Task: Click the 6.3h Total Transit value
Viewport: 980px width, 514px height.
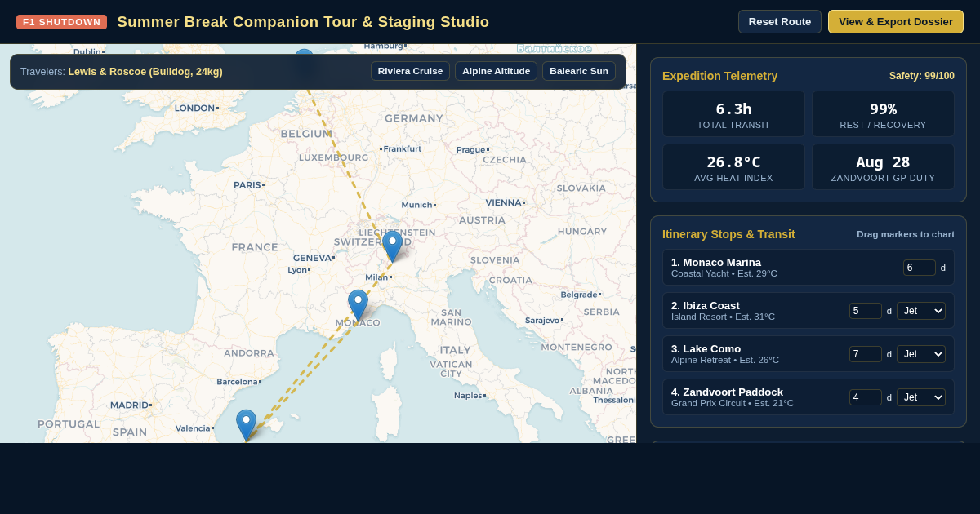Action: coord(733,109)
